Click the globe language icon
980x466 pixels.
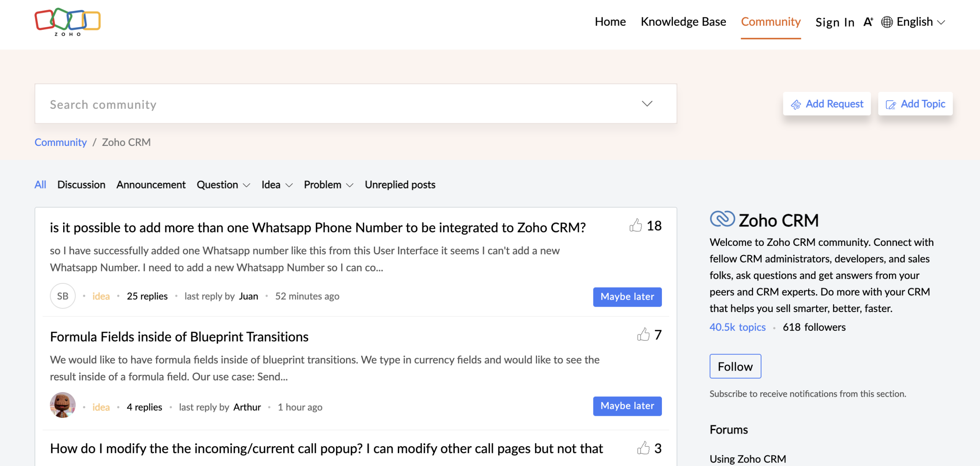pos(887,22)
